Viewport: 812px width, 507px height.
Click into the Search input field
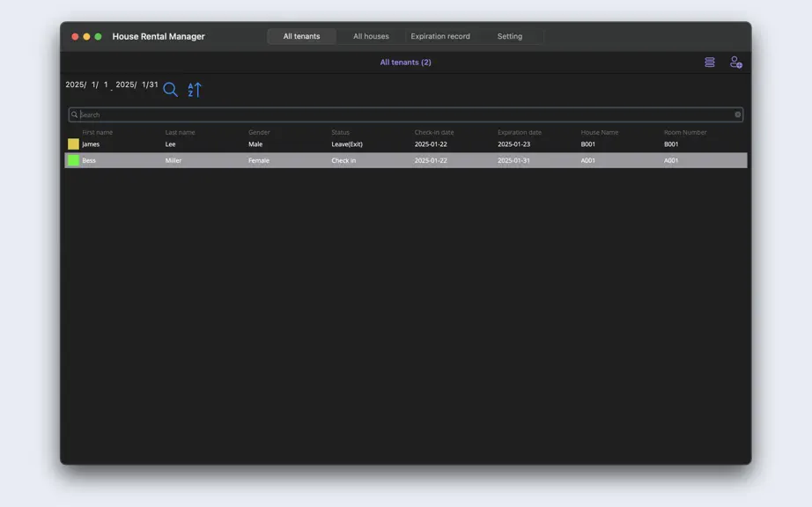(x=406, y=114)
